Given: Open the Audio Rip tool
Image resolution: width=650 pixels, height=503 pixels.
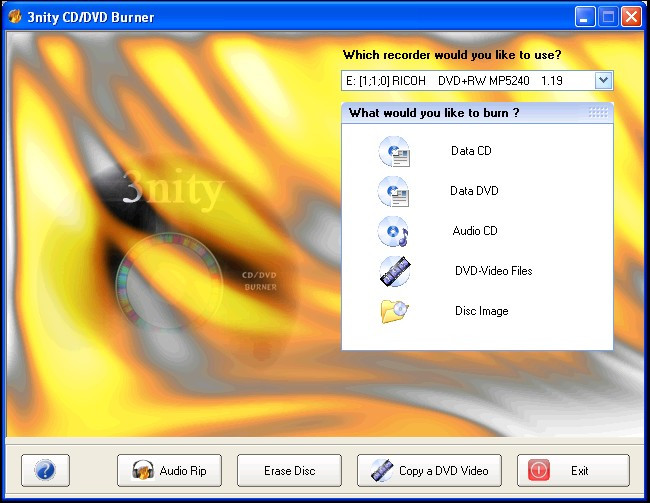Looking at the screenshot, I should tap(169, 470).
